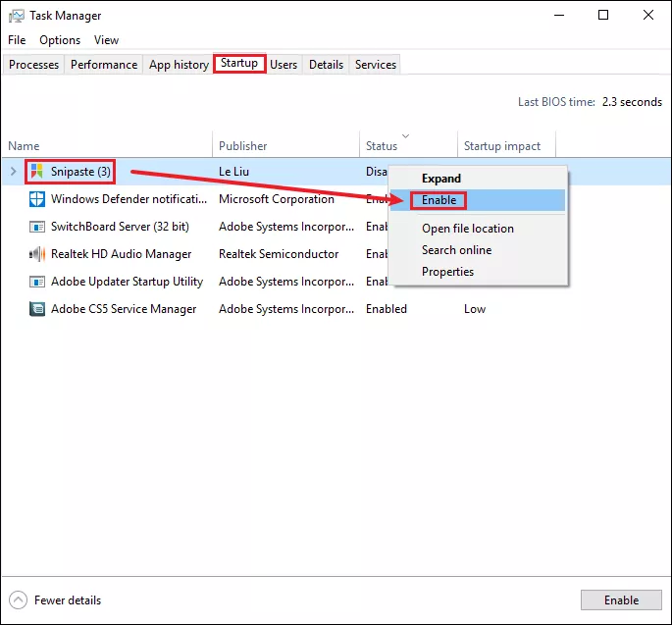This screenshot has height=625, width=672.
Task: Select the SwitchBoard Server (32 bit) row
Action: click(x=120, y=227)
